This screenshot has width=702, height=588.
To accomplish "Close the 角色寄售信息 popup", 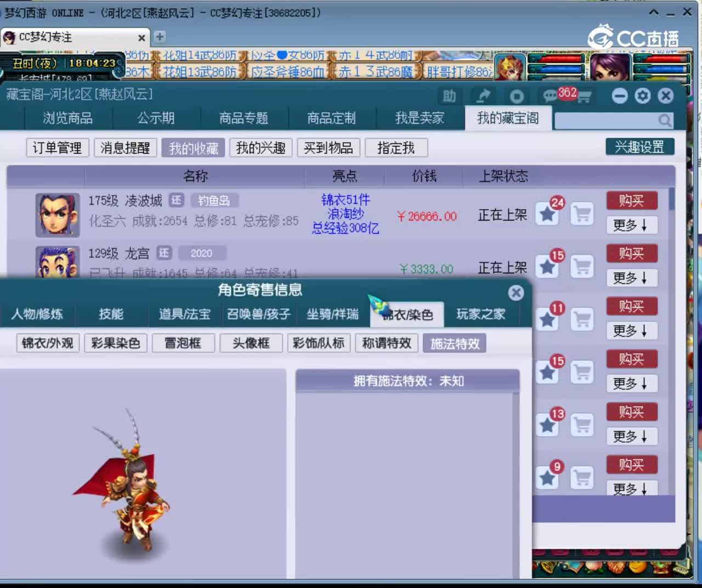I will click(x=516, y=292).
